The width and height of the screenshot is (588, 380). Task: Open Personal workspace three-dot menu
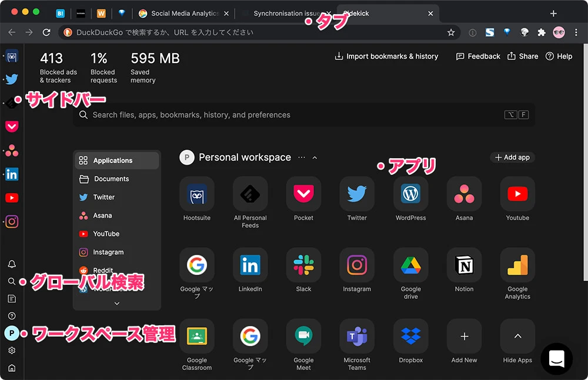coord(302,158)
